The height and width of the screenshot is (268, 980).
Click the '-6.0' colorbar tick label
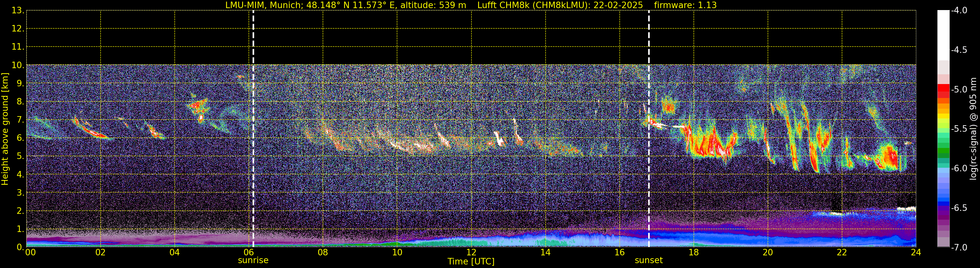tap(959, 168)
